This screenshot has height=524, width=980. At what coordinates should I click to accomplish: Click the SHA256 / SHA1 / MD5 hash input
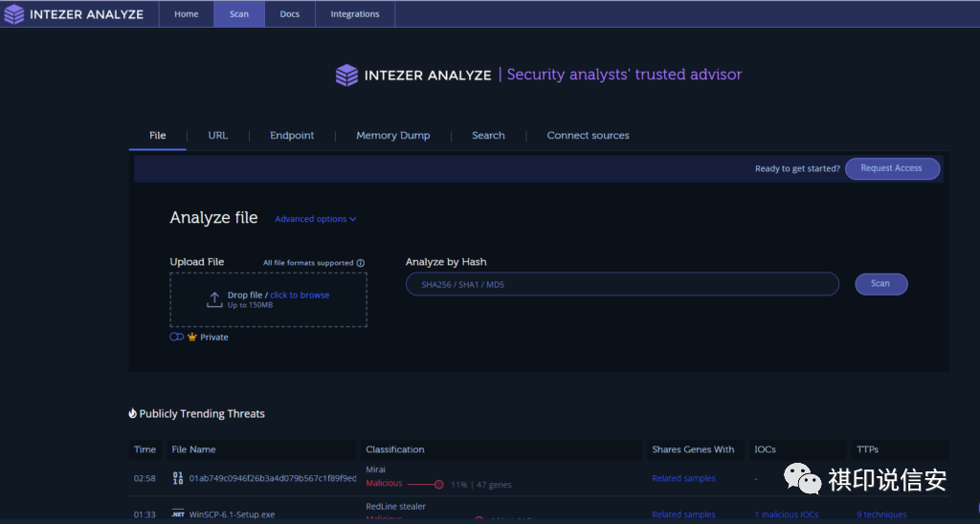click(x=622, y=284)
